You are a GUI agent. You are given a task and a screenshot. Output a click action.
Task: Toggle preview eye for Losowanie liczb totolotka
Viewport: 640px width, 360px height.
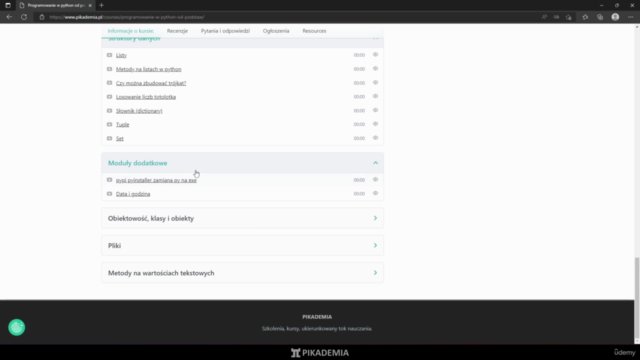point(375,96)
